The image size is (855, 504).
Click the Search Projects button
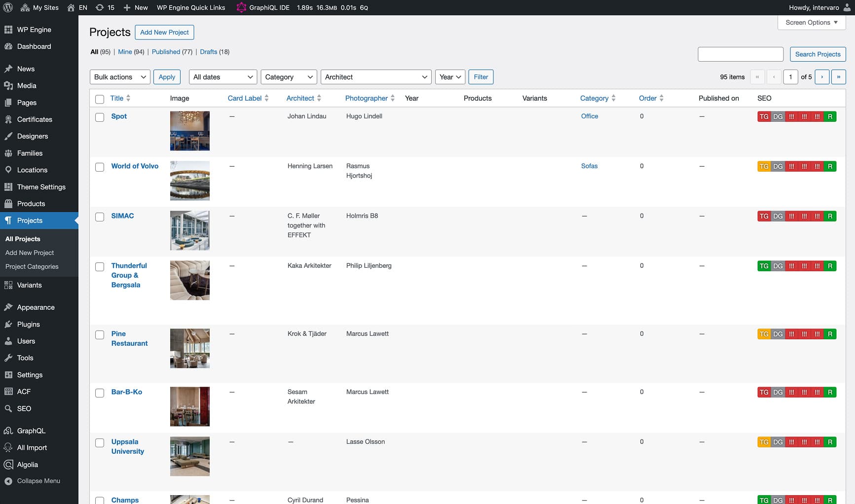click(x=818, y=54)
